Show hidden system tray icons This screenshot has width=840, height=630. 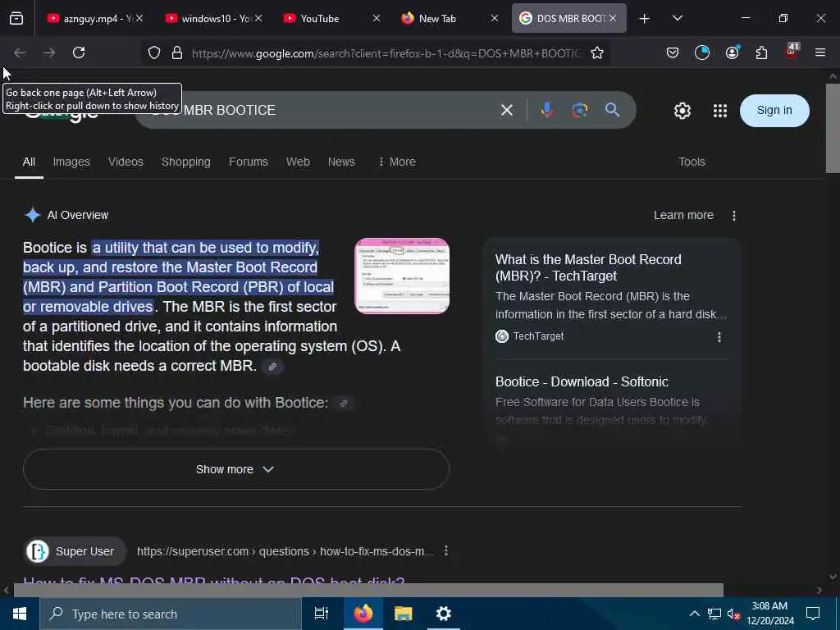click(694, 614)
